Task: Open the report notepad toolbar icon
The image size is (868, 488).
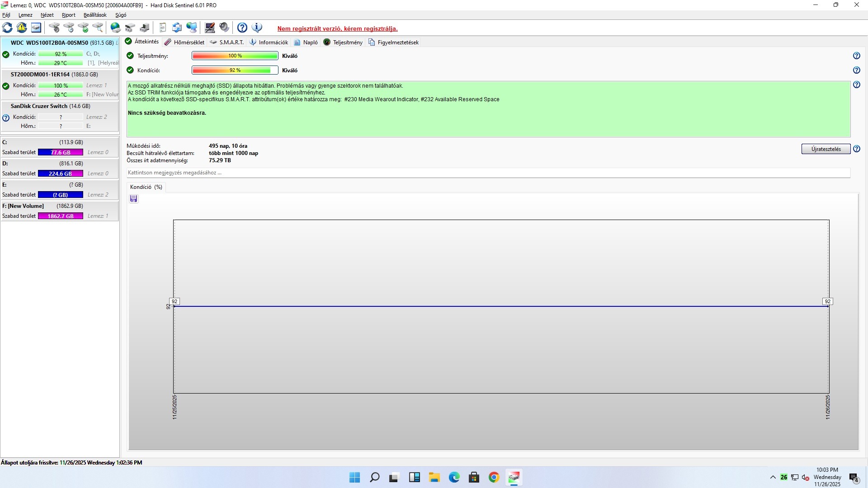Action: coord(163,28)
